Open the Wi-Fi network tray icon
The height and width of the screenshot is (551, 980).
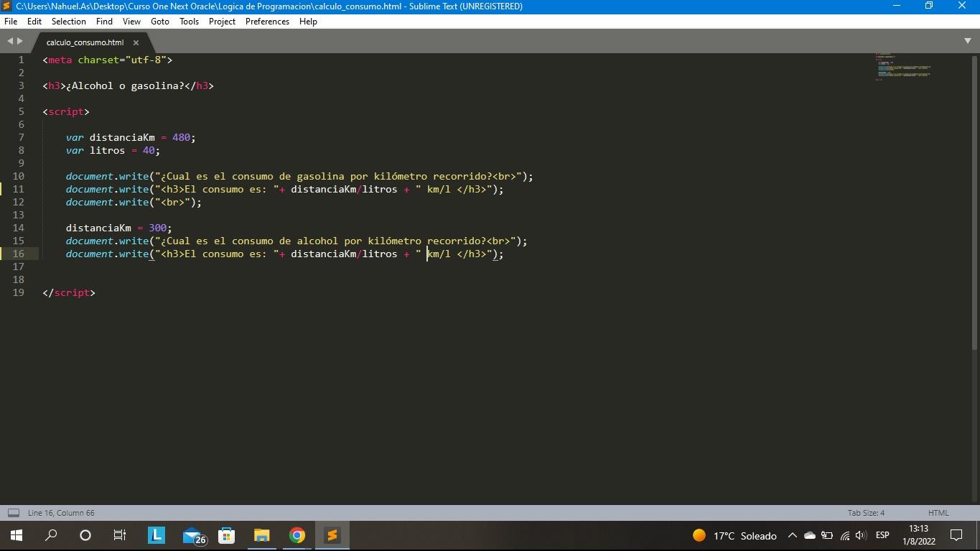point(844,535)
